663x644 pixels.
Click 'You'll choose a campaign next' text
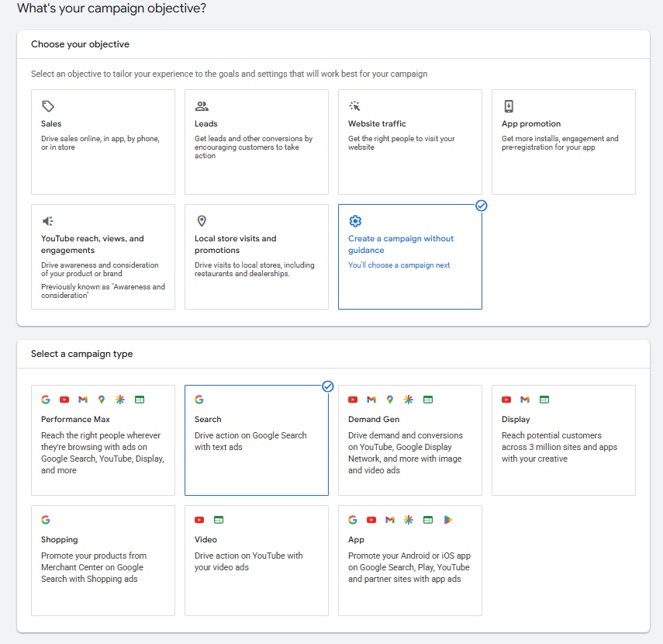[x=399, y=265]
